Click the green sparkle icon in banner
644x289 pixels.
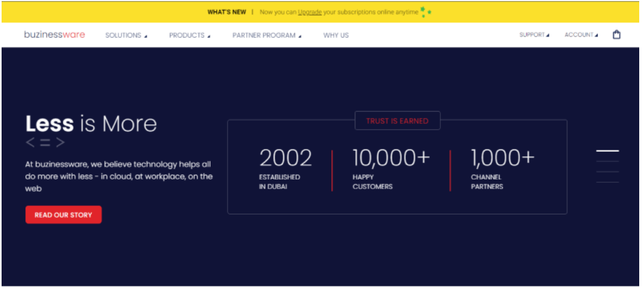(x=425, y=12)
